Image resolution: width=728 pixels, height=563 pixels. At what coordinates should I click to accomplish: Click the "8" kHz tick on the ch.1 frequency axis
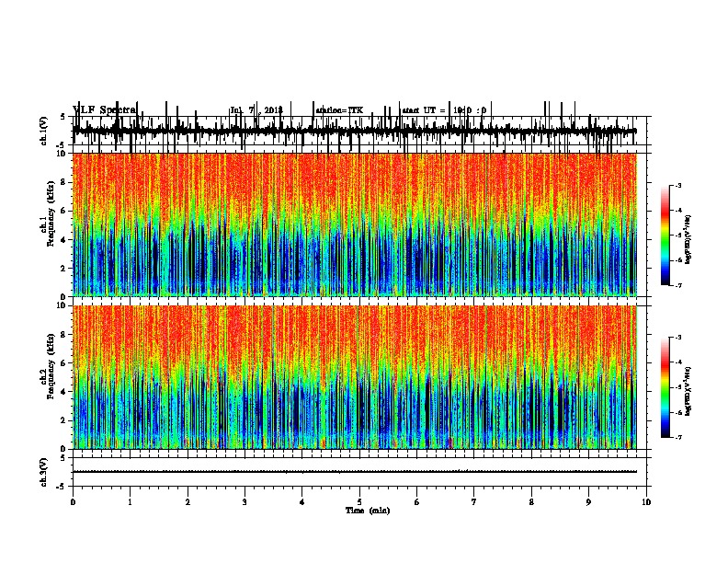pyautogui.click(x=64, y=182)
